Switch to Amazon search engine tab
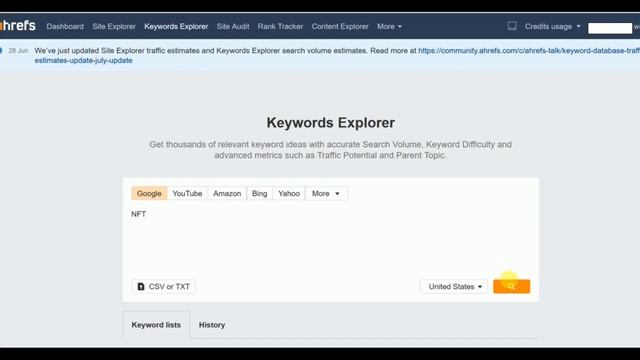 (x=227, y=193)
